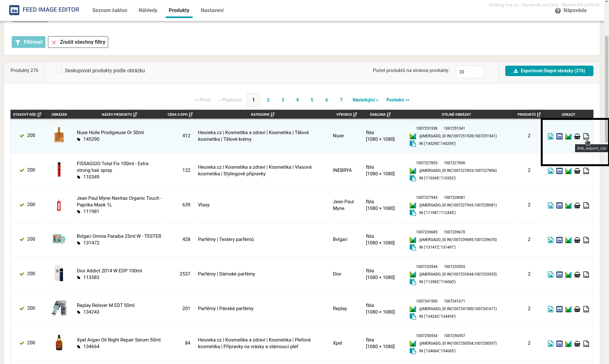This screenshot has height=364, width=609.
Task: Click products per page input field
Action: pos(470,72)
